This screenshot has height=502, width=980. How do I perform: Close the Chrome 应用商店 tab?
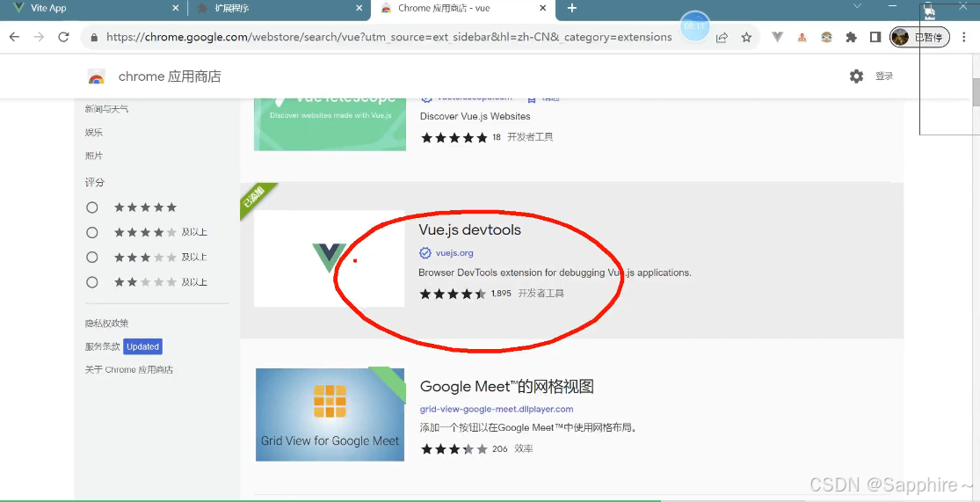click(x=543, y=9)
